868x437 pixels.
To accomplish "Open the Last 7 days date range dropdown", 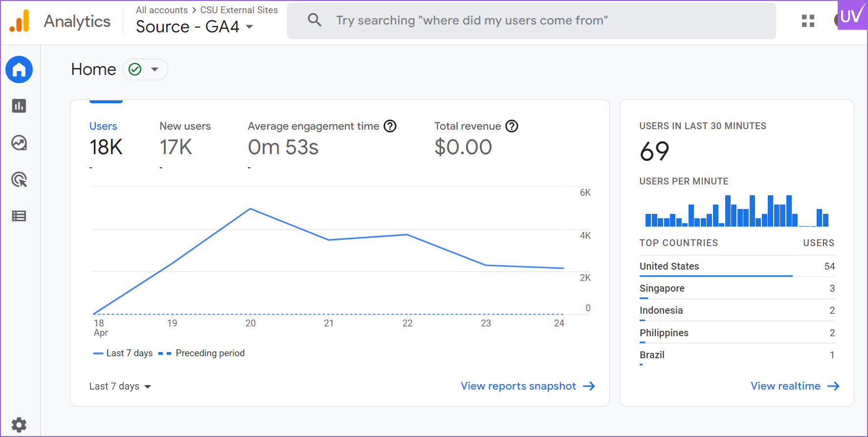I will [x=120, y=386].
